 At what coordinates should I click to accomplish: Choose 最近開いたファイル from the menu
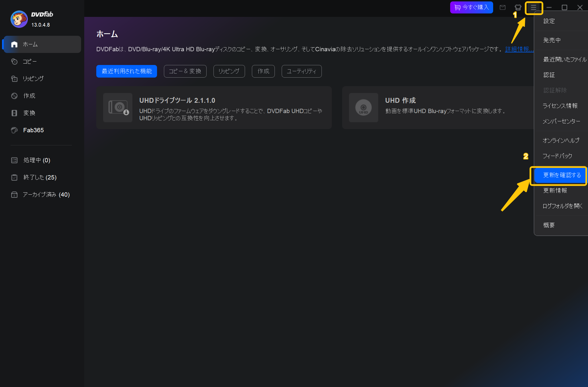pyautogui.click(x=561, y=60)
